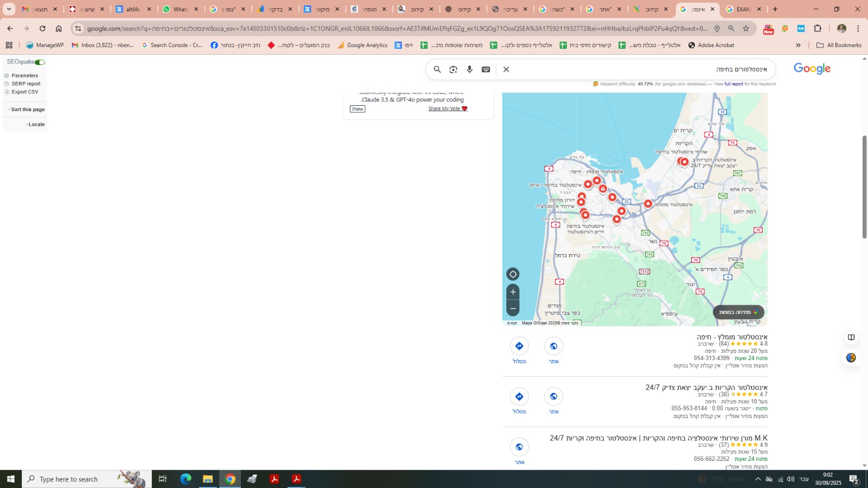Toggle the SEOquake on/off switch

[40, 62]
